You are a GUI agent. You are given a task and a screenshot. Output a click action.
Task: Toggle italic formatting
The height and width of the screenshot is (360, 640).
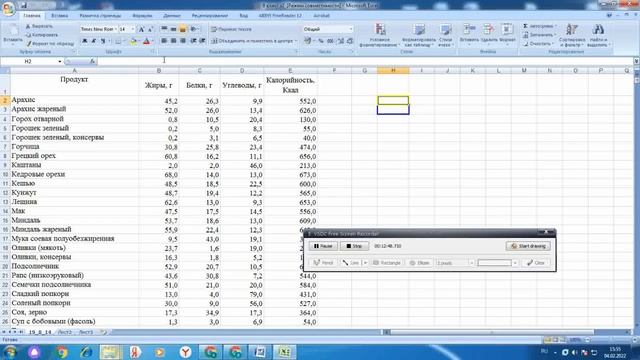94,41
